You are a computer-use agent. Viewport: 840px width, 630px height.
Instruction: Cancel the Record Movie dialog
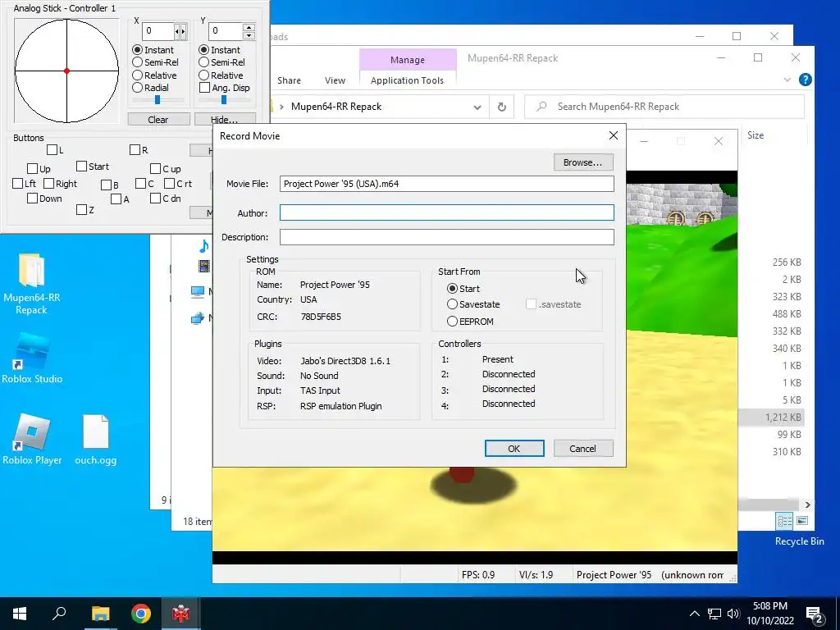583,449
